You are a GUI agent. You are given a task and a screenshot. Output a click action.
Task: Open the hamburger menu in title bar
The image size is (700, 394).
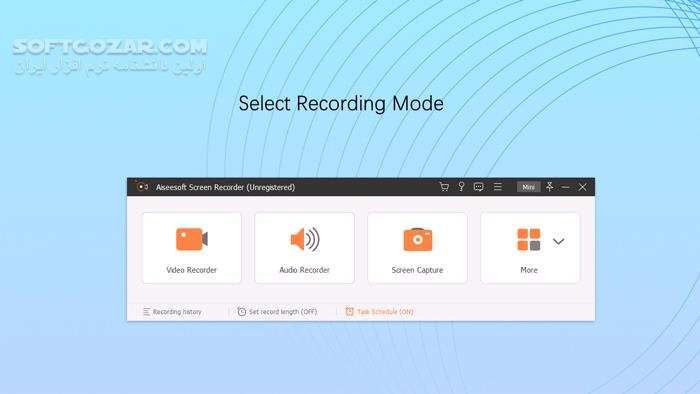[x=498, y=187]
